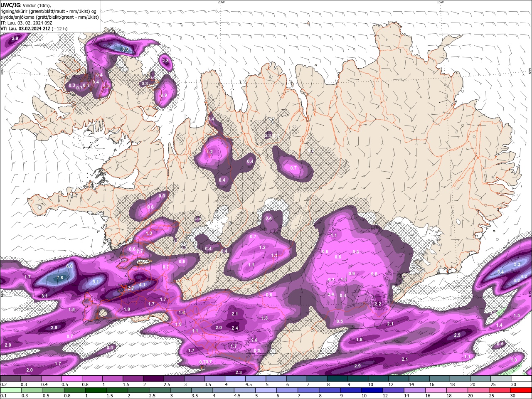The image size is (532, 399).
Task: Click the '2.4' precipitation value on the map
Action: click(x=235, y=328)
